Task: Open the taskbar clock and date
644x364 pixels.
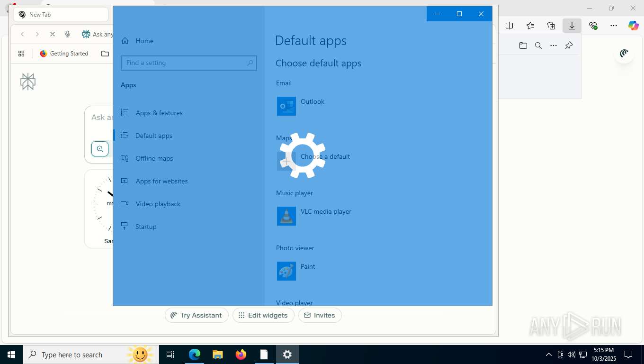Action: (x=603, y=355)
